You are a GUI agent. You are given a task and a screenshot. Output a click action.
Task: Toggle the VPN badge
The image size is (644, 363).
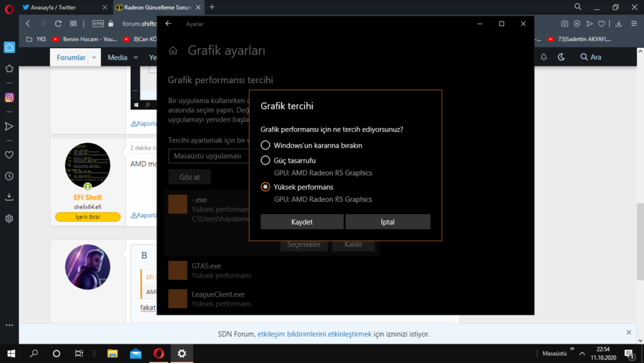click(x=98, y=24)
